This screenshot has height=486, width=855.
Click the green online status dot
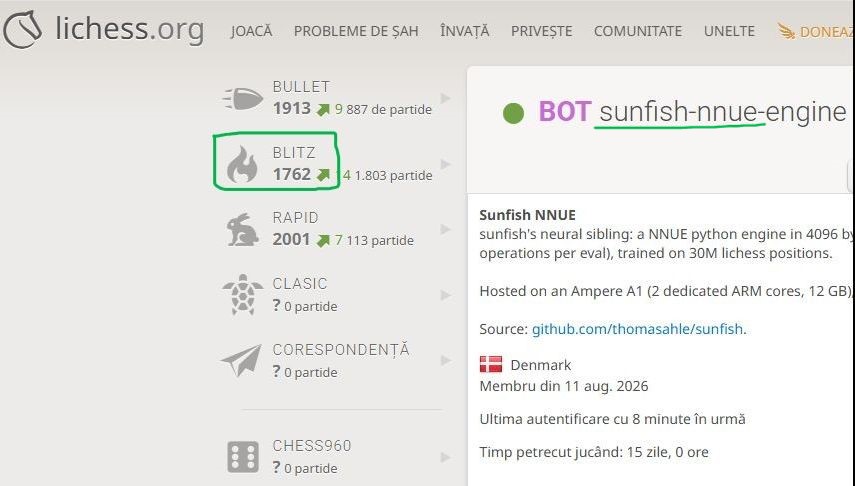(513, 113)
